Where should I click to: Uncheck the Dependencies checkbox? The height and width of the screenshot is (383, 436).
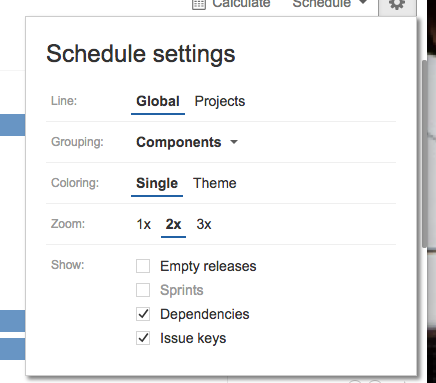143,314
